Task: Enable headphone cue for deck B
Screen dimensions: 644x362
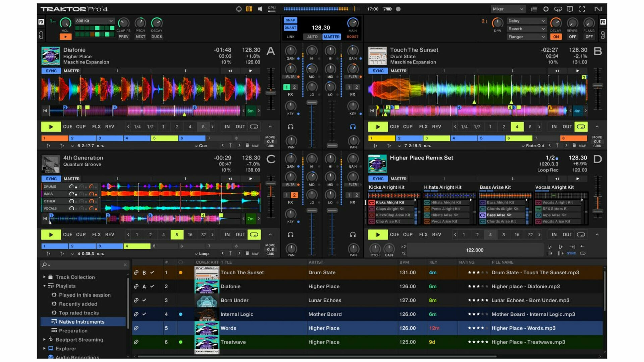Action: 353,127
